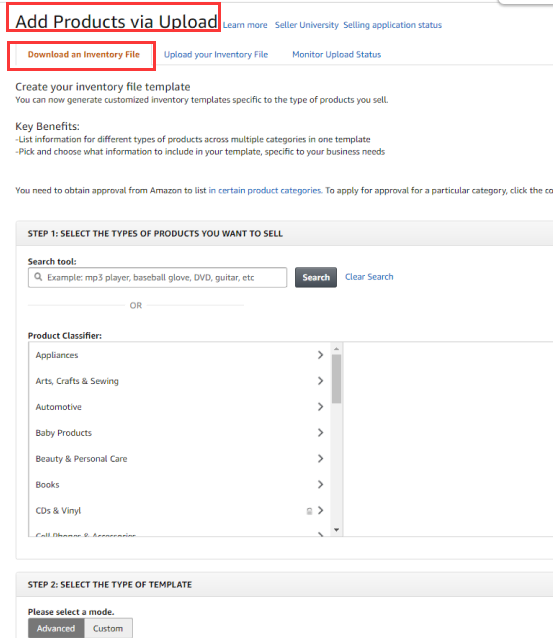The width and height of the screenshot is (553, 638).
Task: Select the Advanced template mode
Action: tap(56, 628)
